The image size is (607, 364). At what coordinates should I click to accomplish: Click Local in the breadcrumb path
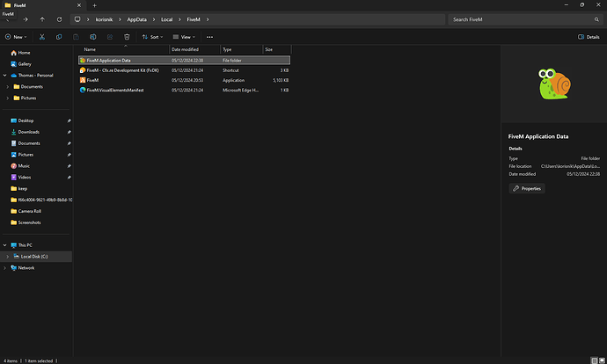167,19
